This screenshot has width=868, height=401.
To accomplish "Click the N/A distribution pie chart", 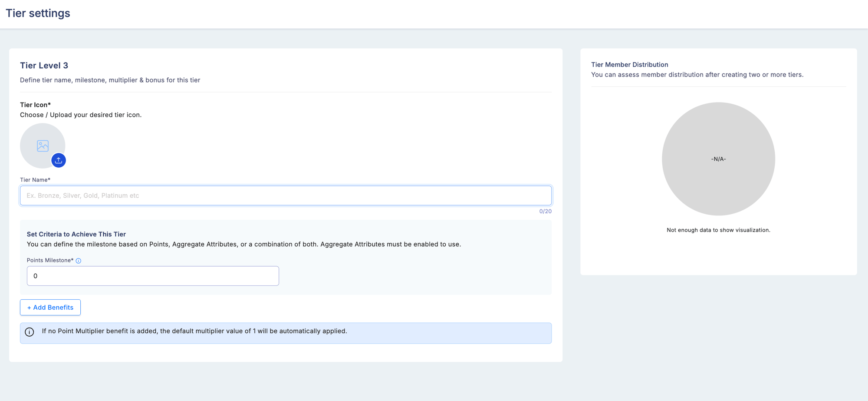I will click(x=718, y=159).
